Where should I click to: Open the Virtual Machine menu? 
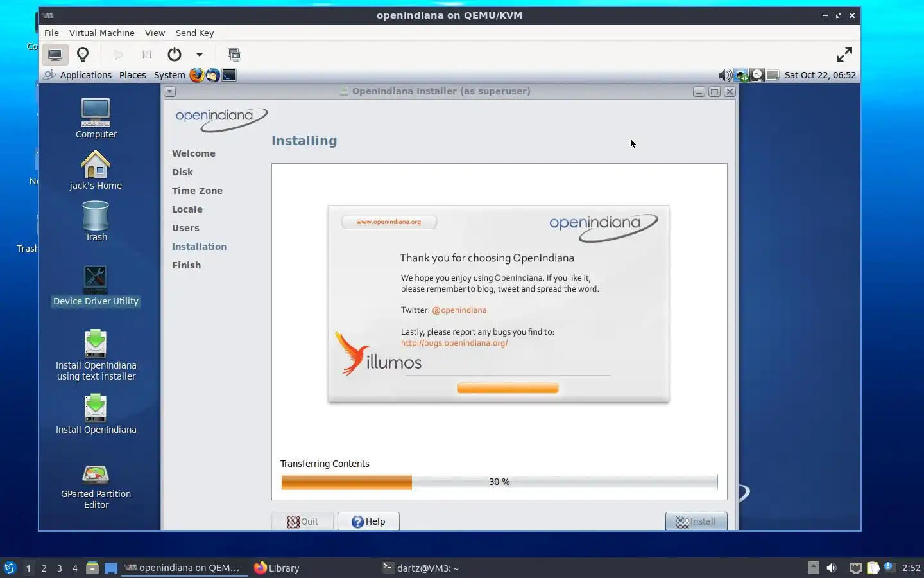point(102,33)
